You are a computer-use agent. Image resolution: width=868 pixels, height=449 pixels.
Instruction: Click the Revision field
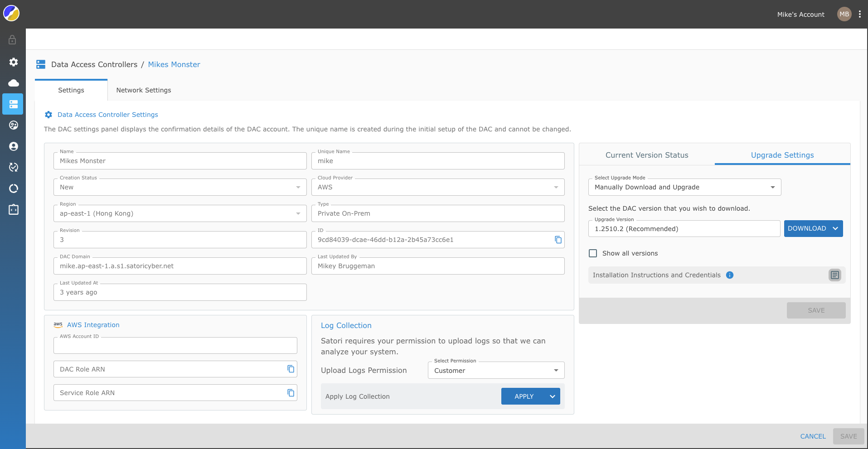pos(180,240)
